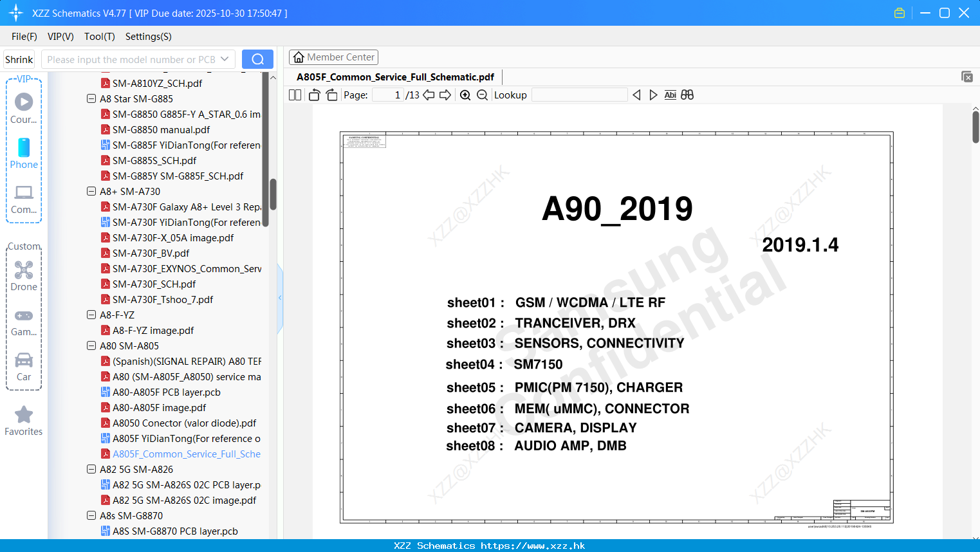Image resolution: width=980 pixels, height=552 pixels.
Task: Open the Tool(T) menu
Action: pyautogui.click(x=100, y=37)
